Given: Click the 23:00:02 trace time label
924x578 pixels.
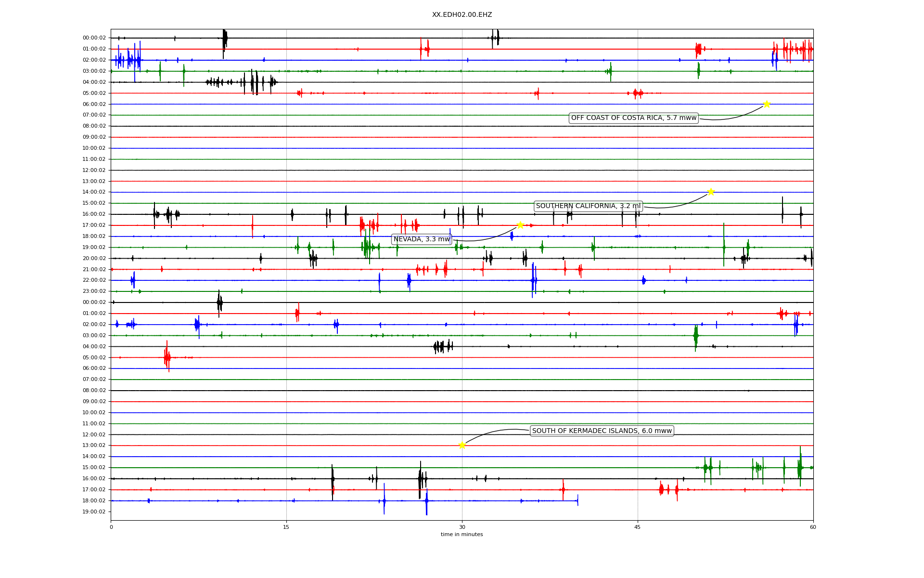Looking at the screenshot, I should [x=94, y=291].
